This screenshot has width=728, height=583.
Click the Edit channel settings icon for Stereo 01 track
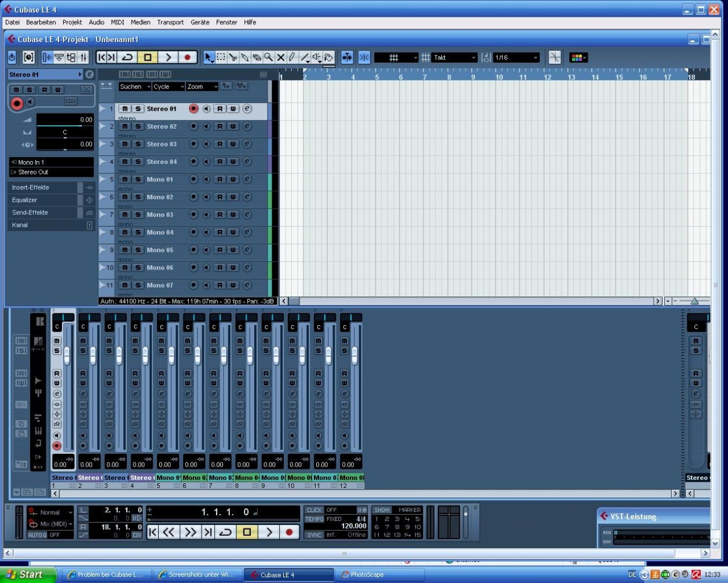(x=247, y=108)
